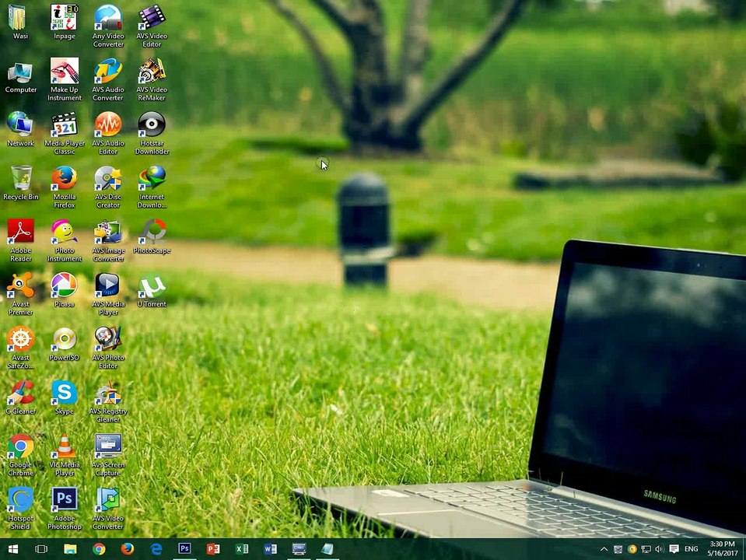Image resolution: width=746 pixels, height=560 pixels.
Task: Open Skype desktop shortcut
Action: click(65, 397)
